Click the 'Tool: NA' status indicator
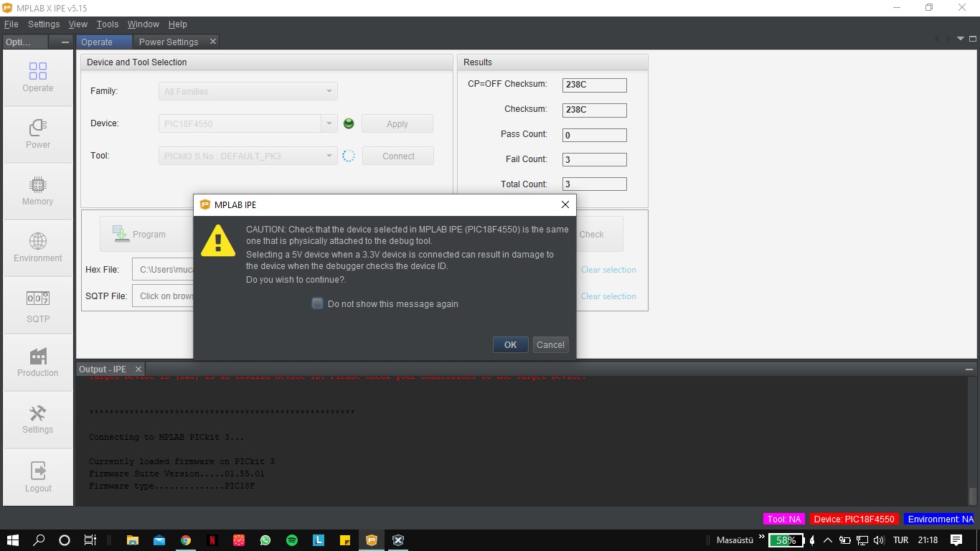The image size is (980, 551). [x=784, y=519]
